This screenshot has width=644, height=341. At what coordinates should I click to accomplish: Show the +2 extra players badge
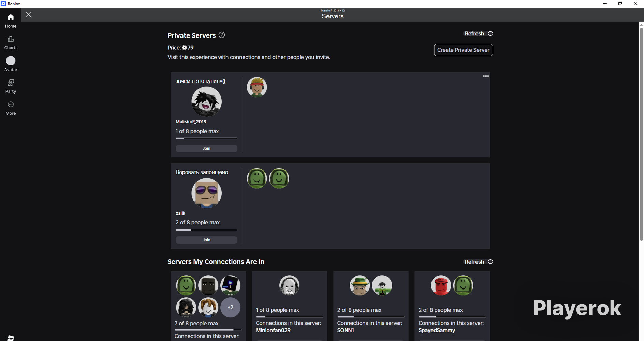tap(231, 307)
